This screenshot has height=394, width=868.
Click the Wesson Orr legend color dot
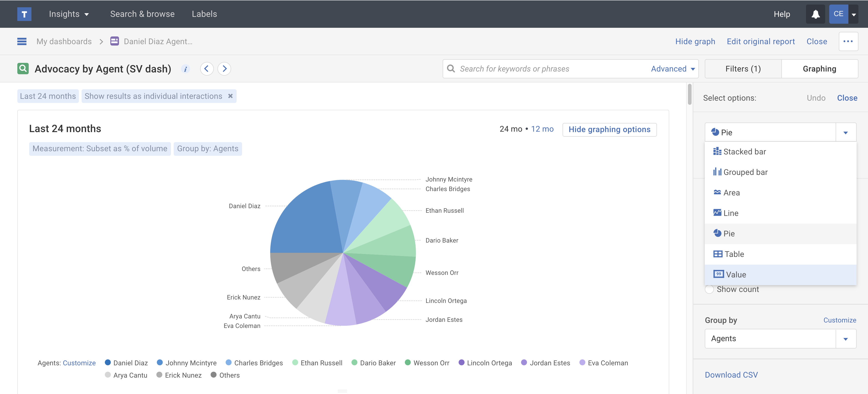coord(408,362)
